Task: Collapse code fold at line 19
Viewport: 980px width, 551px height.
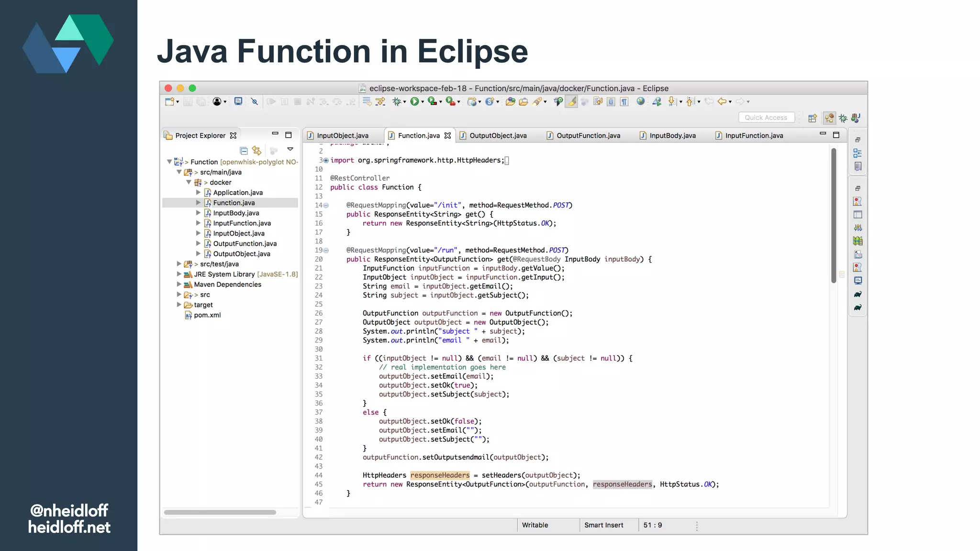Action: point(326,250)
